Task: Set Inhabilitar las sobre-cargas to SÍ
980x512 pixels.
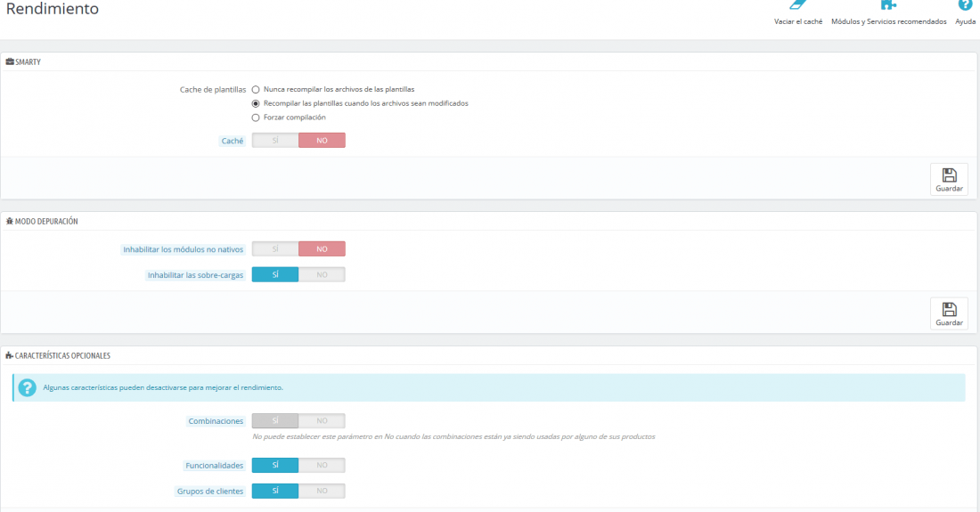Action: tap(275, 275)
